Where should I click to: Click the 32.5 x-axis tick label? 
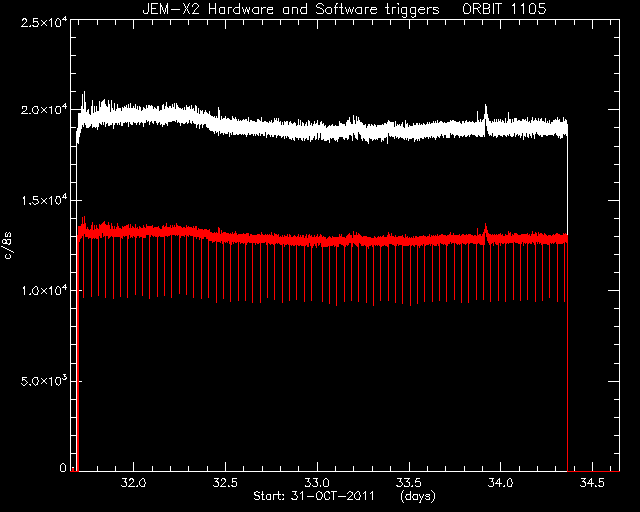[x=225, y=483]
